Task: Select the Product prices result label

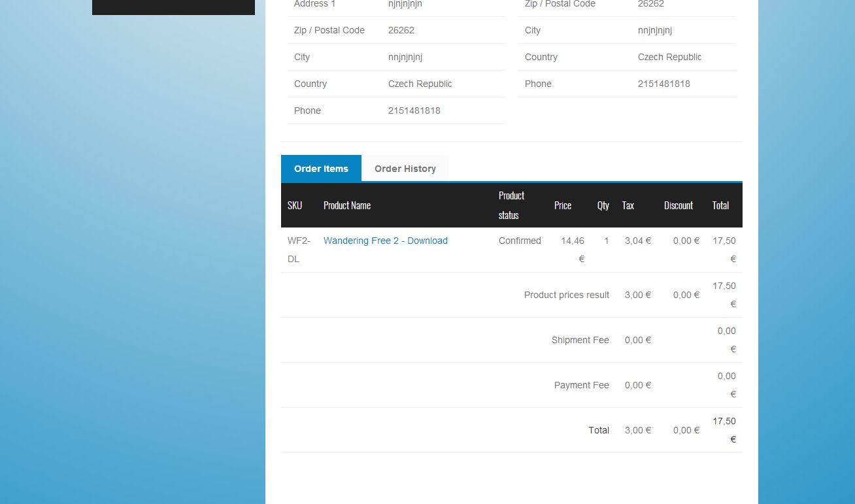Action: tap(566, 295)
